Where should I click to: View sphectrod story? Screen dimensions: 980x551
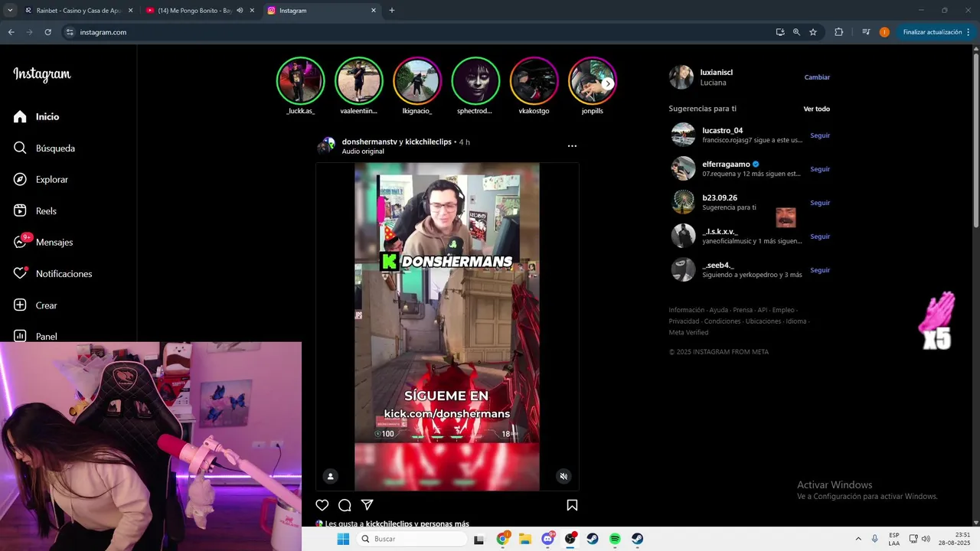[x=475, y=81]
